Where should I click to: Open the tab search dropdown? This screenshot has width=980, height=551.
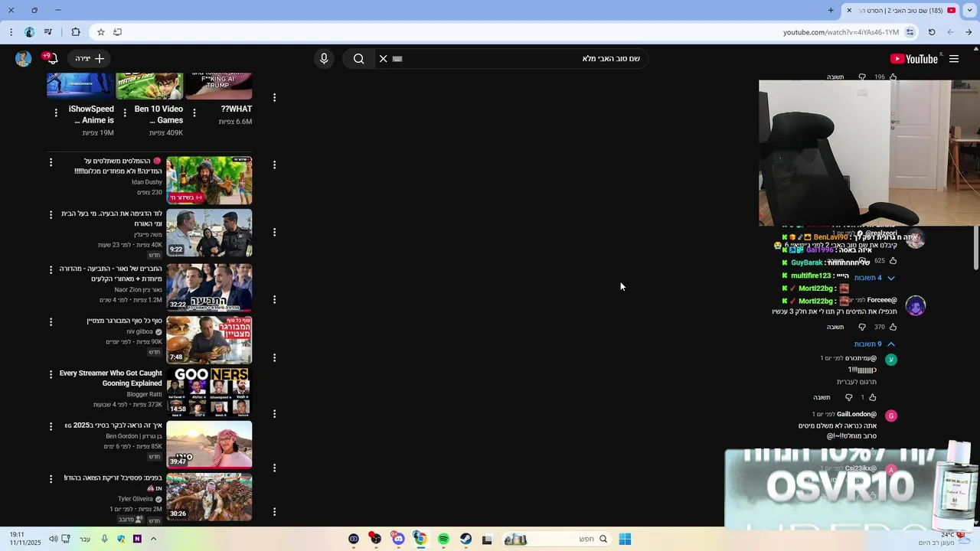click(969, 10)
